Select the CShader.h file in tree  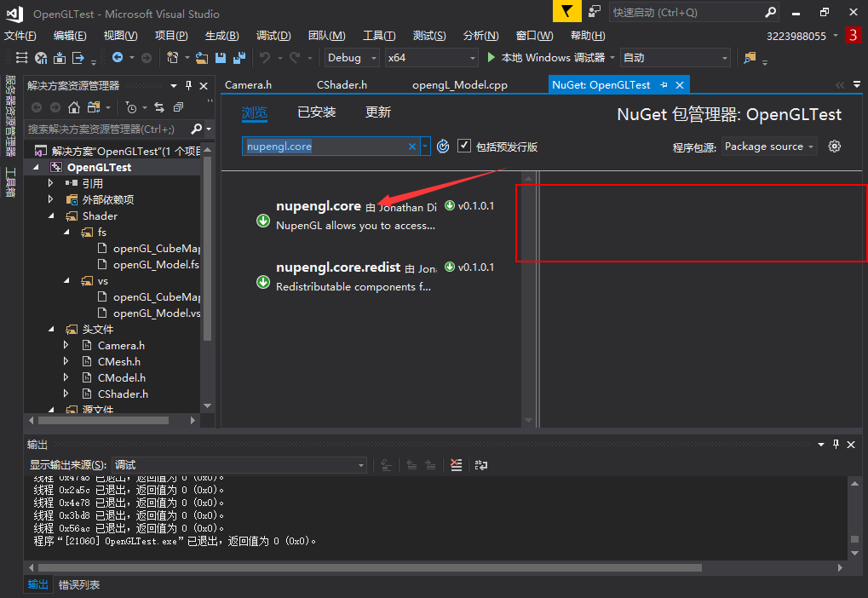click(x=123, y=394)
